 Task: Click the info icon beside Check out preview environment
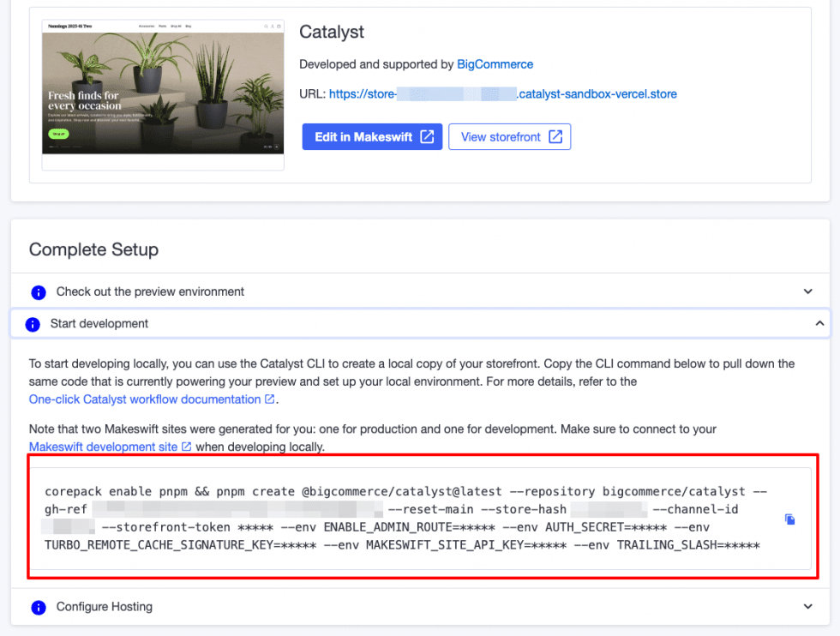point(38,292)
